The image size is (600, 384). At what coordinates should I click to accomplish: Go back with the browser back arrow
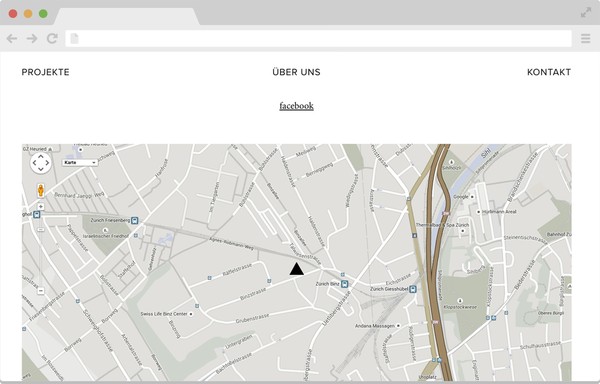click(12, 38)
